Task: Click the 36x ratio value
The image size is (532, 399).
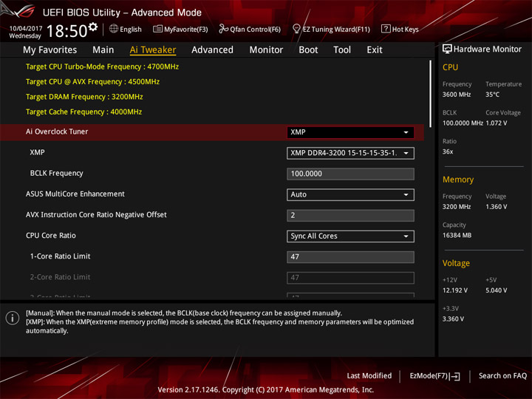Action: (x=448, y=151)
